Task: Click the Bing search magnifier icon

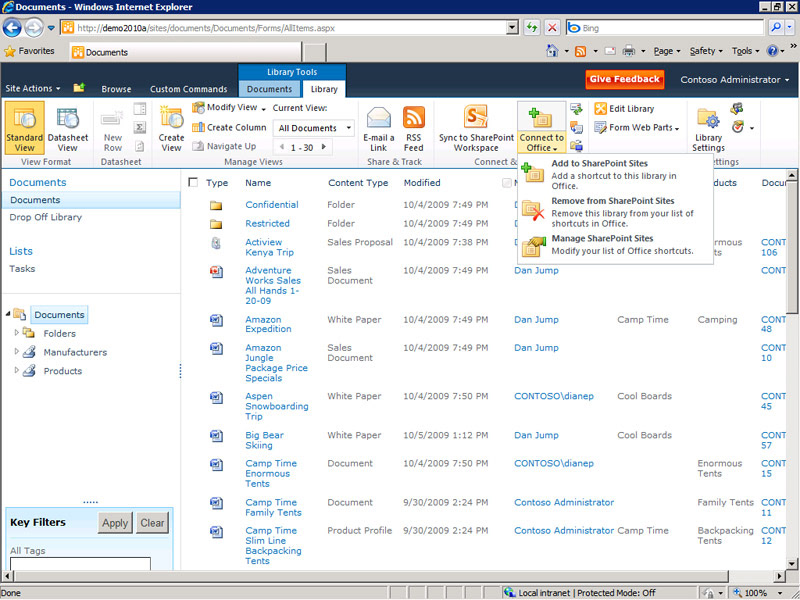Action: click(776, 28)
